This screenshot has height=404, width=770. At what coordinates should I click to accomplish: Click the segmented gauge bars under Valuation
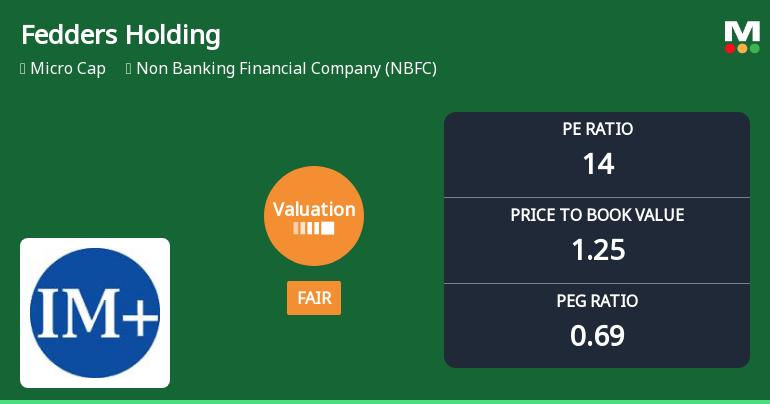[314, 228]
